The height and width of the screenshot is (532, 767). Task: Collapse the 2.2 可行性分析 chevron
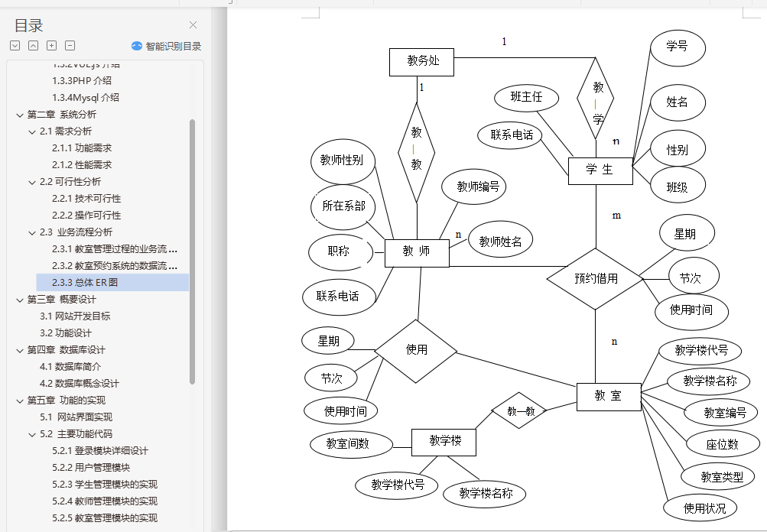(32, 183)
